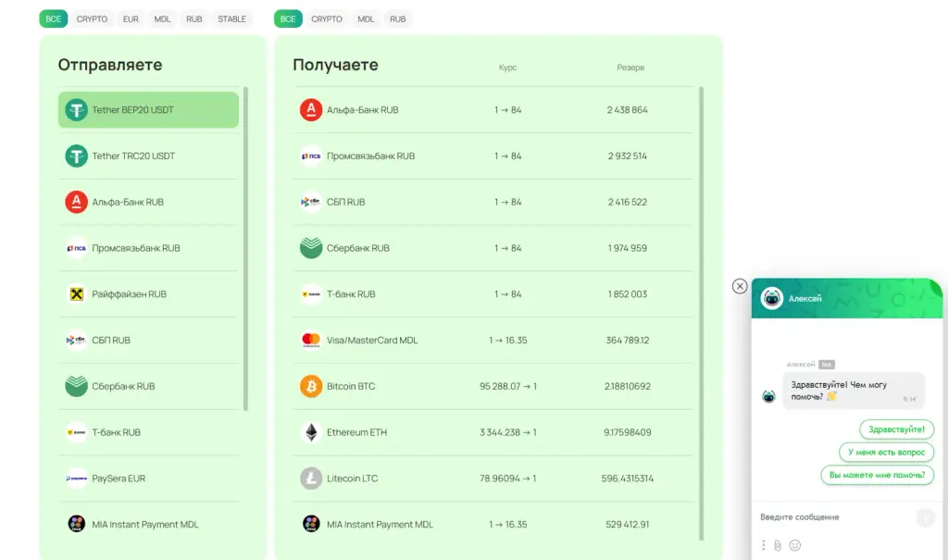Select the MDL filter above the Отправляете panel
The width and height of the screenshot is (948, 560).
[162, 19]
